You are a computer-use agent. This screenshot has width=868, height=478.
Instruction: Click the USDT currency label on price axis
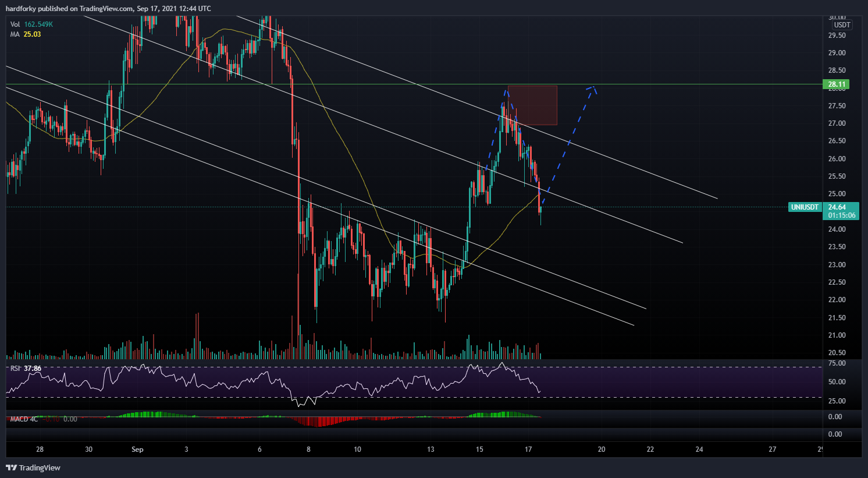(842, 25)
